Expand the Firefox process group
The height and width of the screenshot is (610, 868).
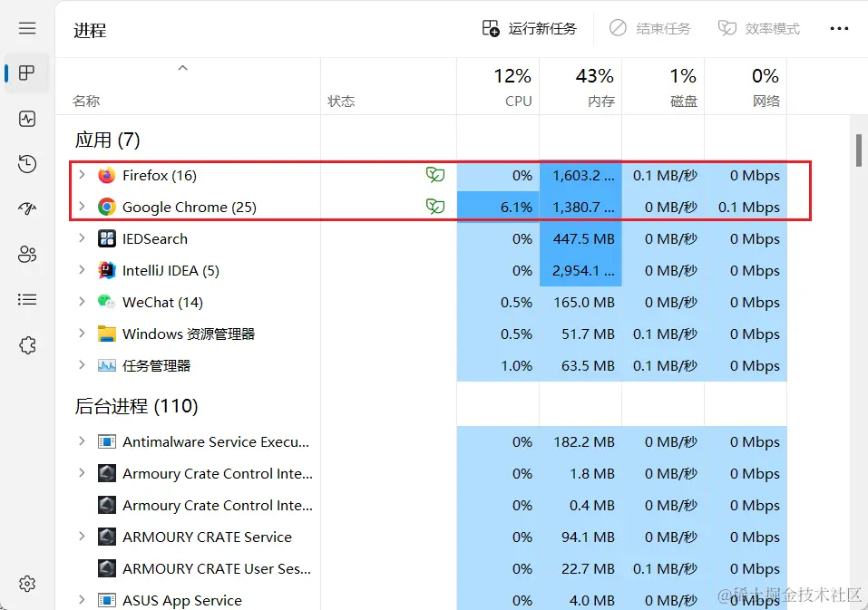tap(82, 175)
